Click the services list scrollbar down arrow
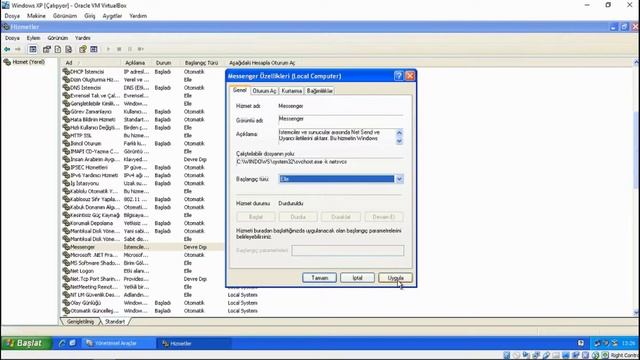The height and width of the screenshot is (360, 640). 636,313
